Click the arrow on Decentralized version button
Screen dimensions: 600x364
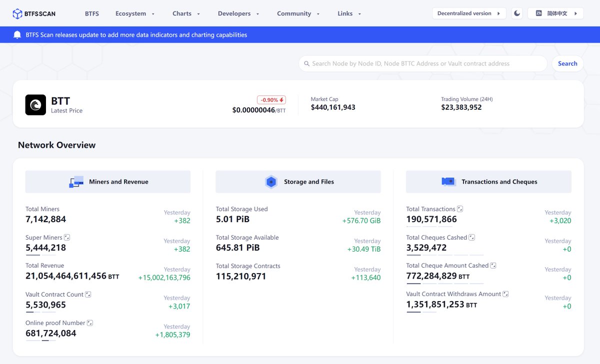(498, 13)
